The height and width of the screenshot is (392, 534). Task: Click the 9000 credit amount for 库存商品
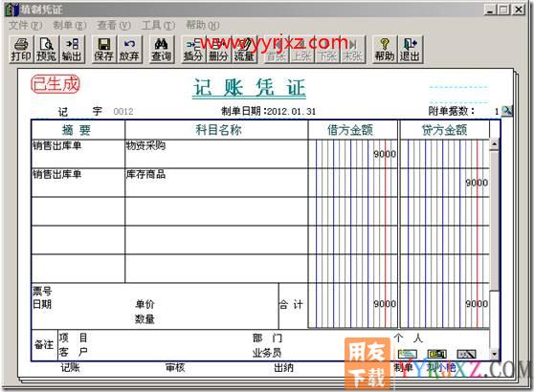click(x=477, y=183)
